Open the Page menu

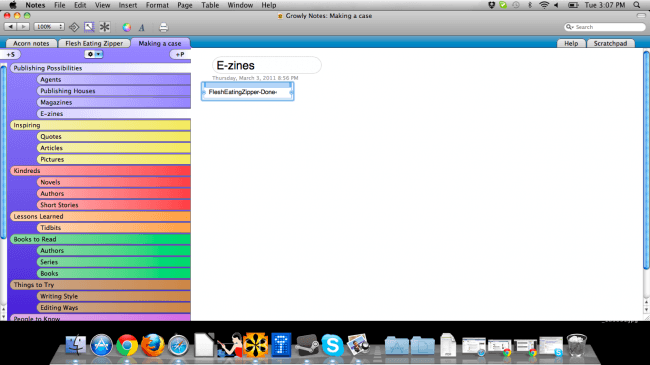[x=184, y=5]
